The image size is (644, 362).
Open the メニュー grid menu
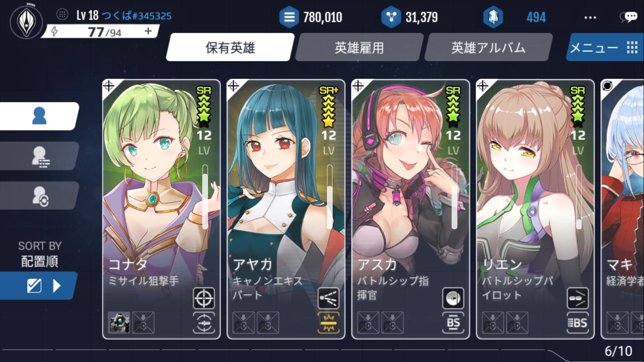pos(605,47)
